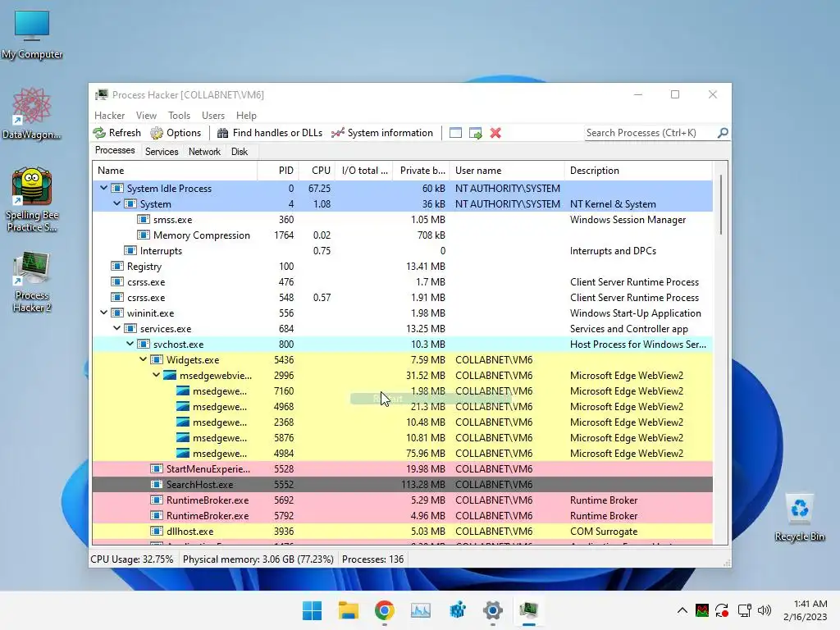The width and height of the screenshot is (840, 630).
Task: Open the Users menu
Action: pos(213,115)
